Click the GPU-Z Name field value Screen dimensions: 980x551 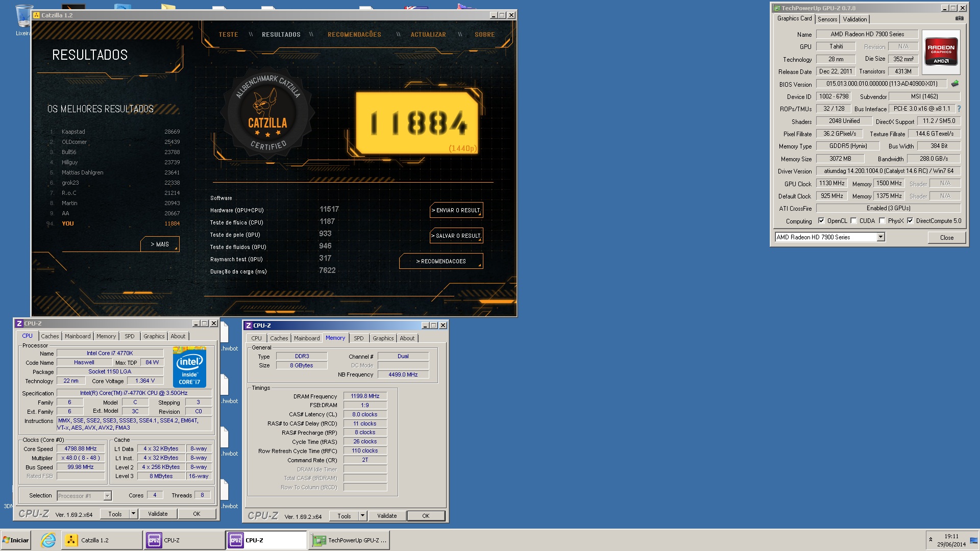[867, 34]
